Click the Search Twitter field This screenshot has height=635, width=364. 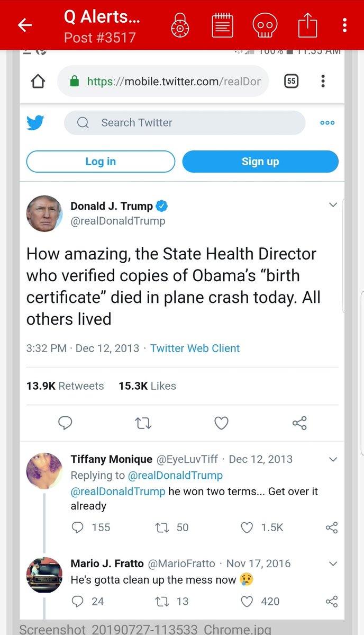(185, 123)
